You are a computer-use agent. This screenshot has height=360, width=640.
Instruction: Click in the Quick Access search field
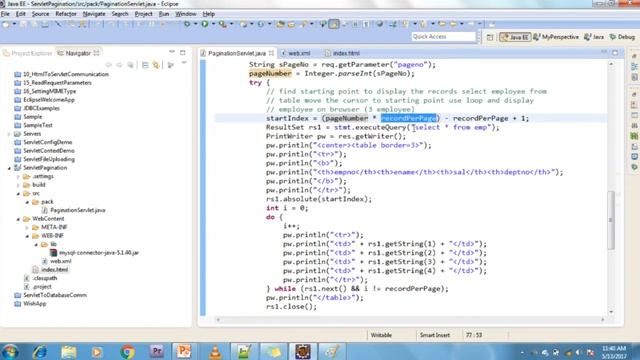[444, 37]
